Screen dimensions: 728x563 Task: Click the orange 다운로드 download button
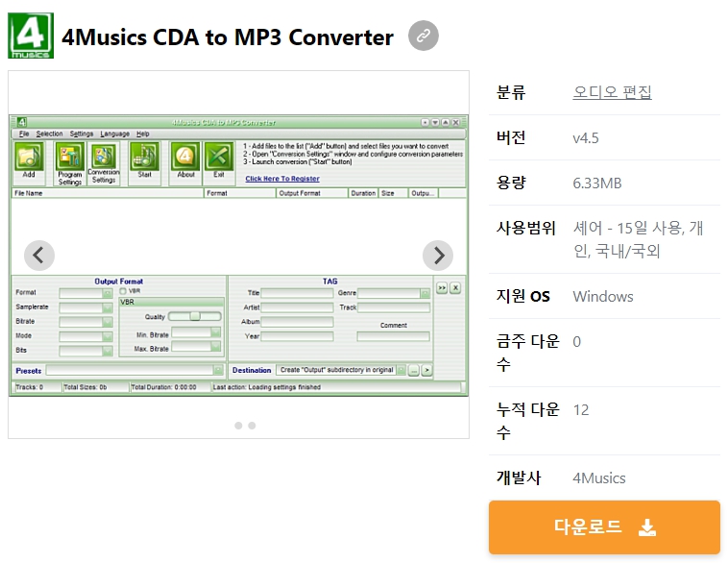(604, 527)
